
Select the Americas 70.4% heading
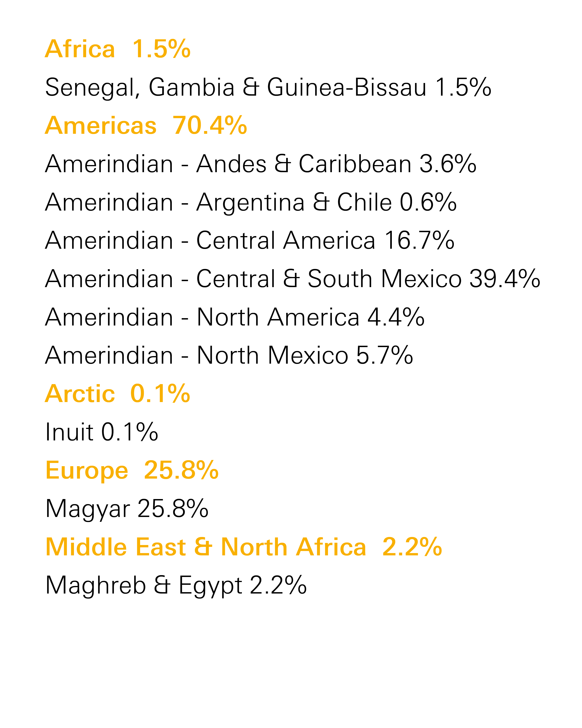[146, 126]
